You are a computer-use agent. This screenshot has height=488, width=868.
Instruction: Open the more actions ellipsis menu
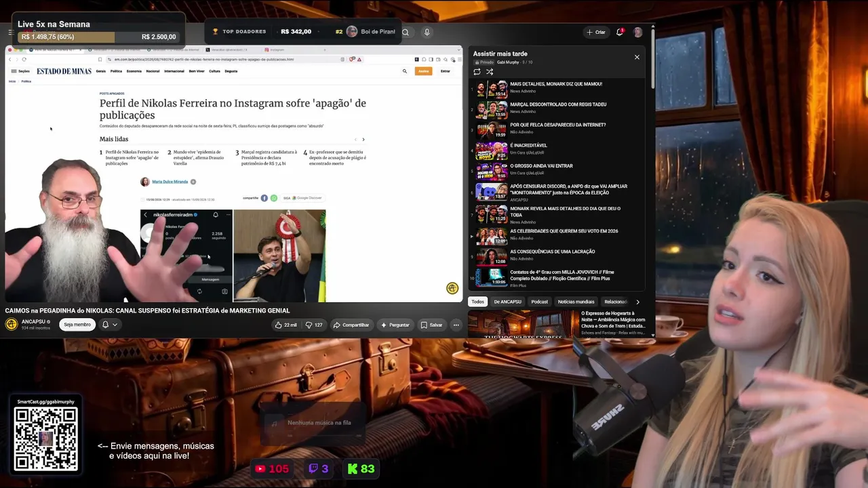pos(456,325)
